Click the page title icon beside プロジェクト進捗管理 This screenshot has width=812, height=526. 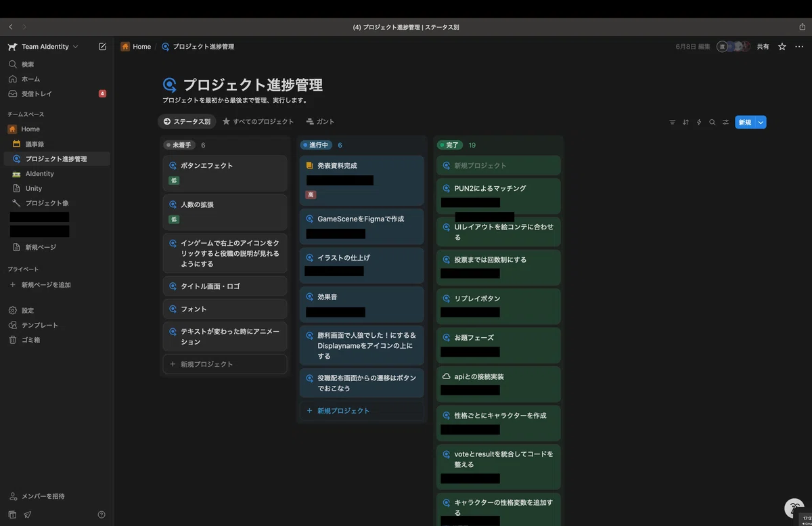(170, 85)
